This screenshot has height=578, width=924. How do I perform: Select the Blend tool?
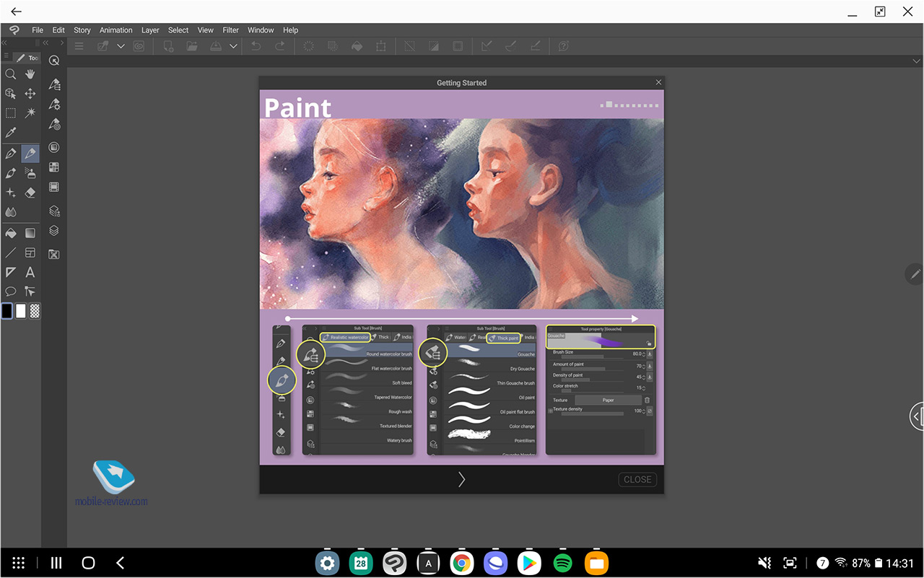tap(10, 212)
